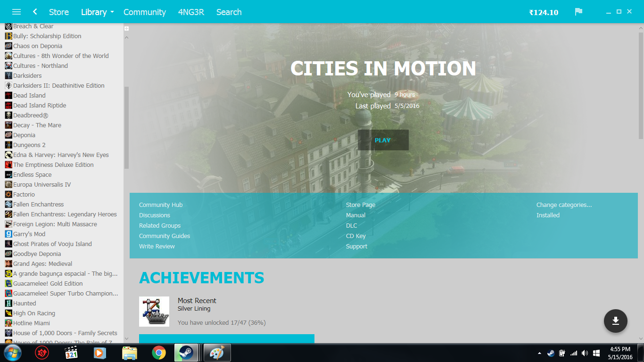Open the Community tab
This screenshot has width=644, height=362.
[145, 12]
